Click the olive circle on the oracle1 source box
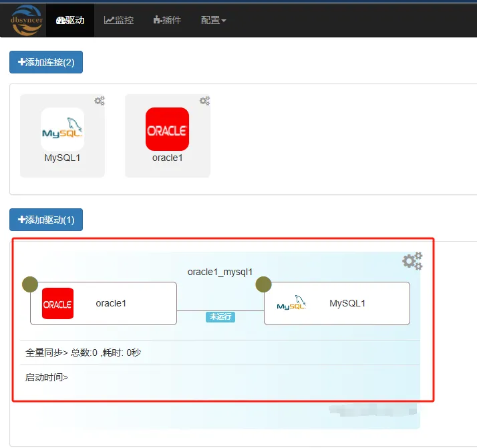Screen dimensions: 477x448 pos(30,284)
